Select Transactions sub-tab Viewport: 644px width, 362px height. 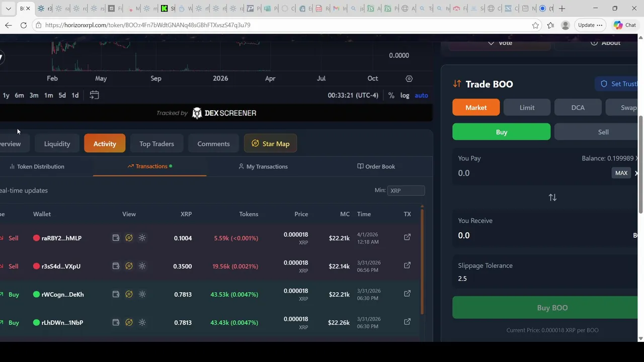(150, 166)
